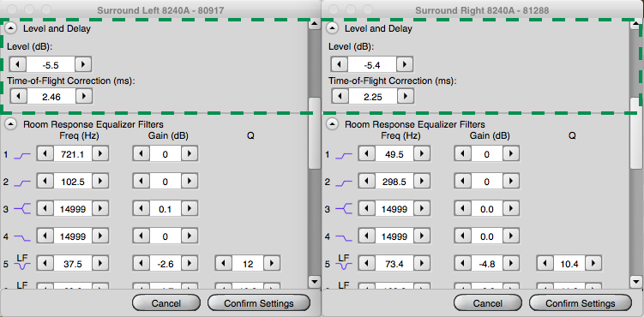The height and width of the screenshot is (317, 644).
Task: Select filter 1 low-shelf icon in Surround Left
Action: pos(22,155)
